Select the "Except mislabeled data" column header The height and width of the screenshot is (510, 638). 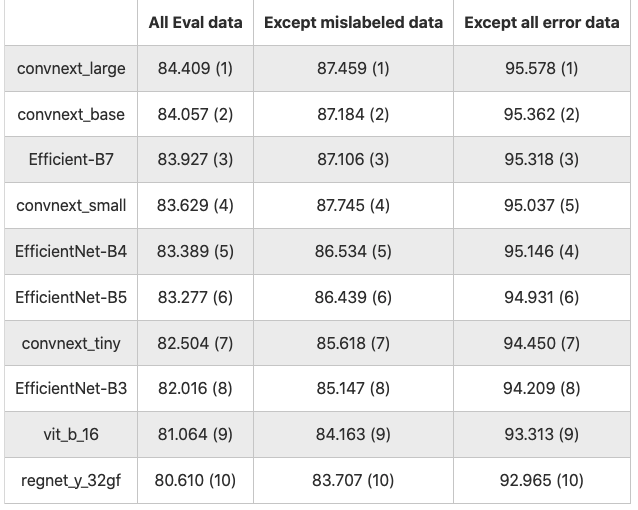352,22
